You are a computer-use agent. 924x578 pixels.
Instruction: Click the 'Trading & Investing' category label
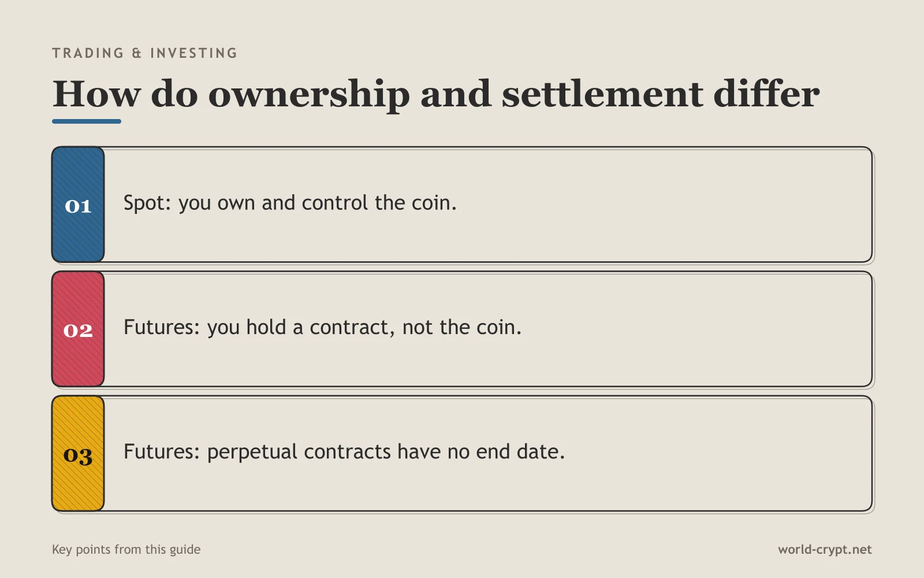[145, 53]
